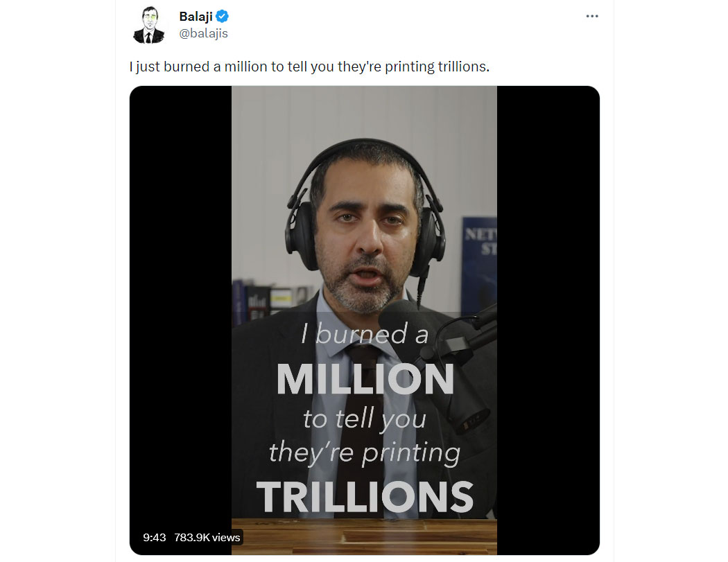
Task: Click the black letterbox right of video
Action: tap(548, 320)
